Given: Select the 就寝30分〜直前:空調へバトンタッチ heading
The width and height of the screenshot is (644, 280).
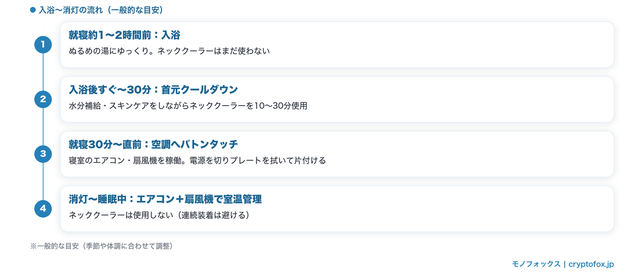Looking at the screenshot, I should click(x=153, y=144).
